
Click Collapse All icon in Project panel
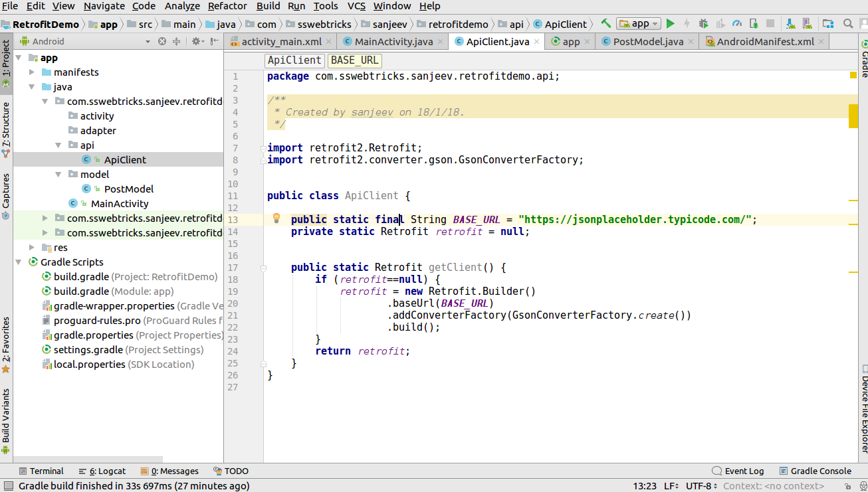point(177,41)
